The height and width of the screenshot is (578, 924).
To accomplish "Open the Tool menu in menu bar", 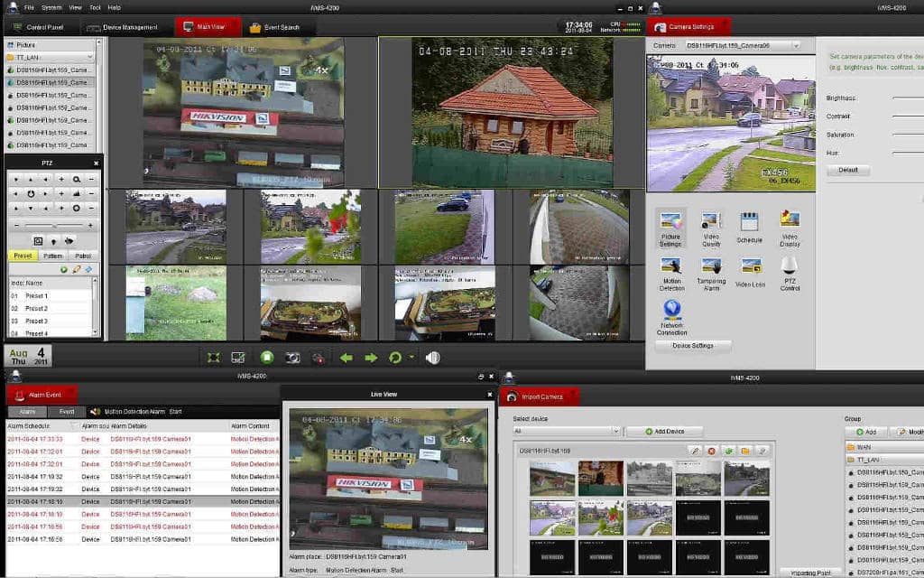I will tap(95, 7).
